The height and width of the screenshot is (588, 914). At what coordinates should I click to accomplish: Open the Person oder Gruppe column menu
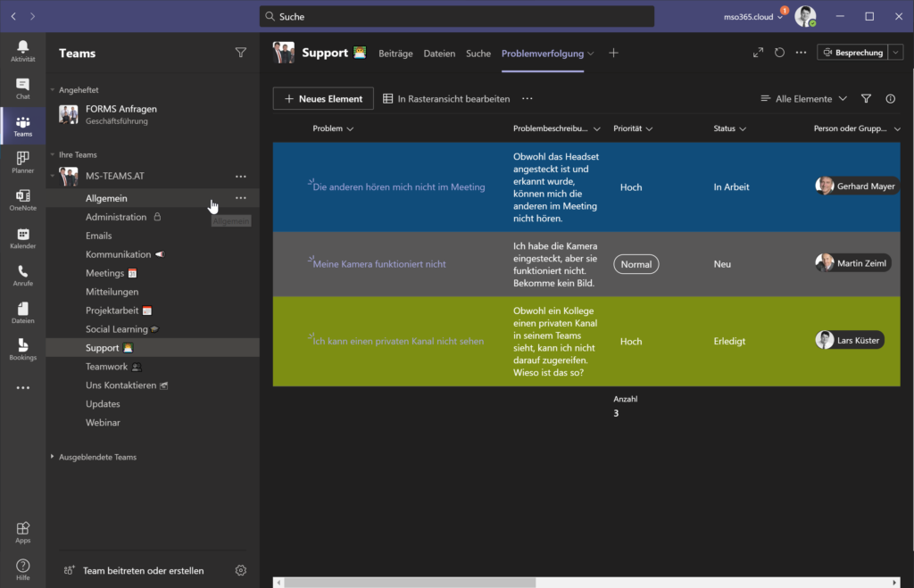pos(857,128)
